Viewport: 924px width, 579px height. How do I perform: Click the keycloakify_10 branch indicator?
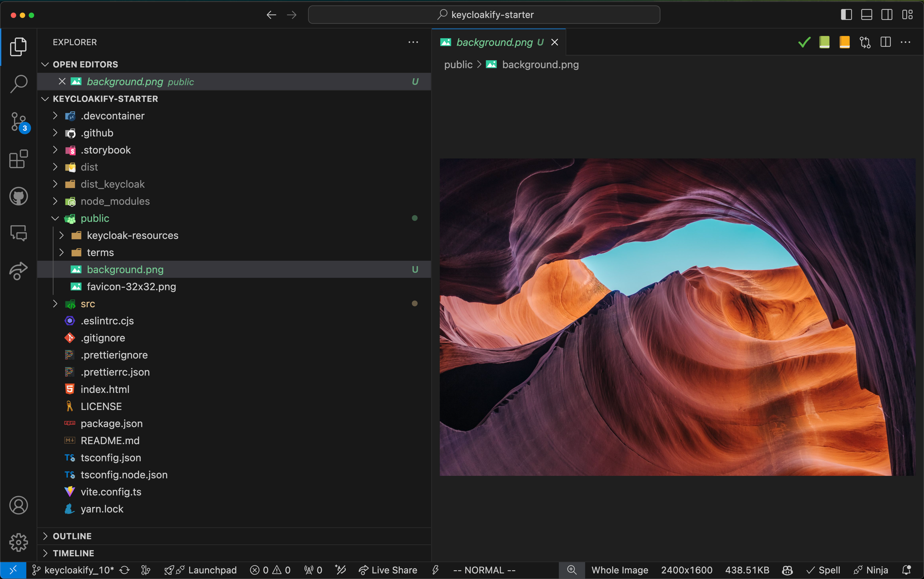tap(75, 570)
